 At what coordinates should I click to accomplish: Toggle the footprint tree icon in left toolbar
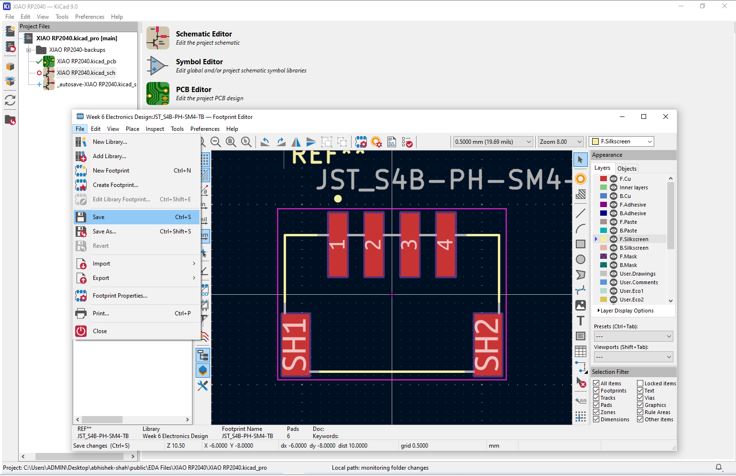(203, 355)
